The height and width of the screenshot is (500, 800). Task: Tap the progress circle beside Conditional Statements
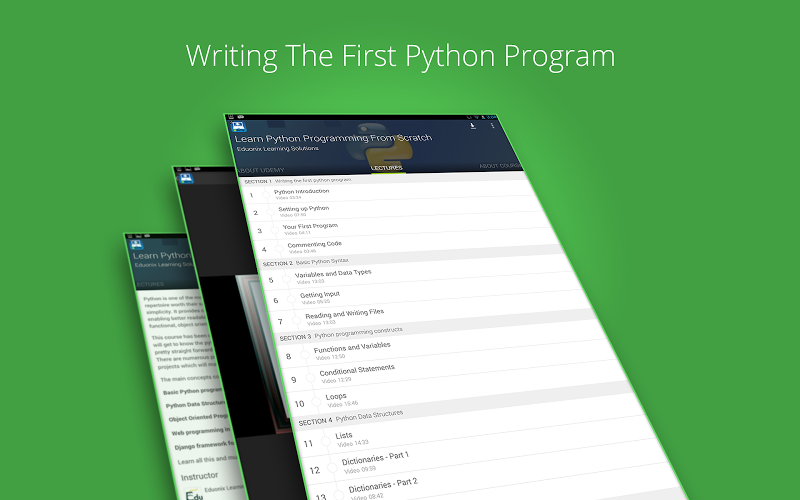(310, 378)
